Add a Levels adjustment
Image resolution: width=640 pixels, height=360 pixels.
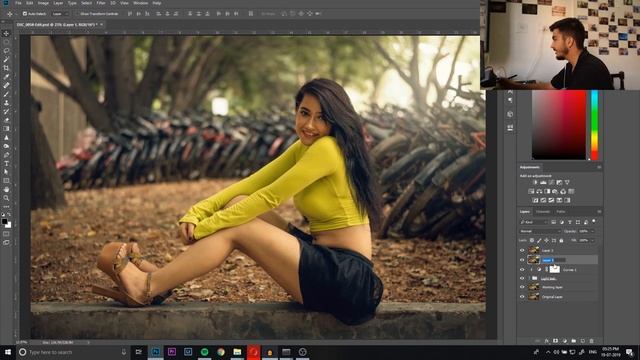tap(543, 182)
